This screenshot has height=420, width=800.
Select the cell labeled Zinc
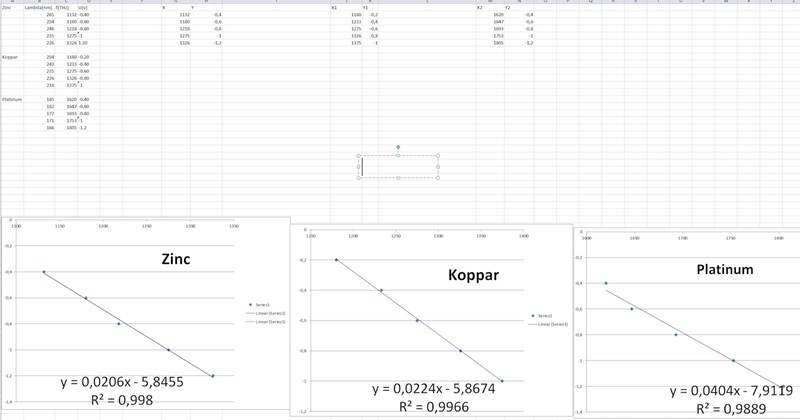(x=8, y=9)
